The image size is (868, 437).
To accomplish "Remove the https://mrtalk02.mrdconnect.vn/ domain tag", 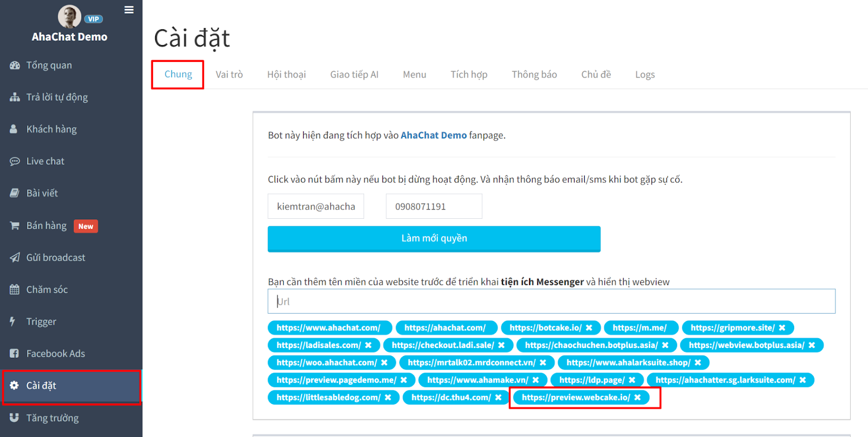I will 543,363.
